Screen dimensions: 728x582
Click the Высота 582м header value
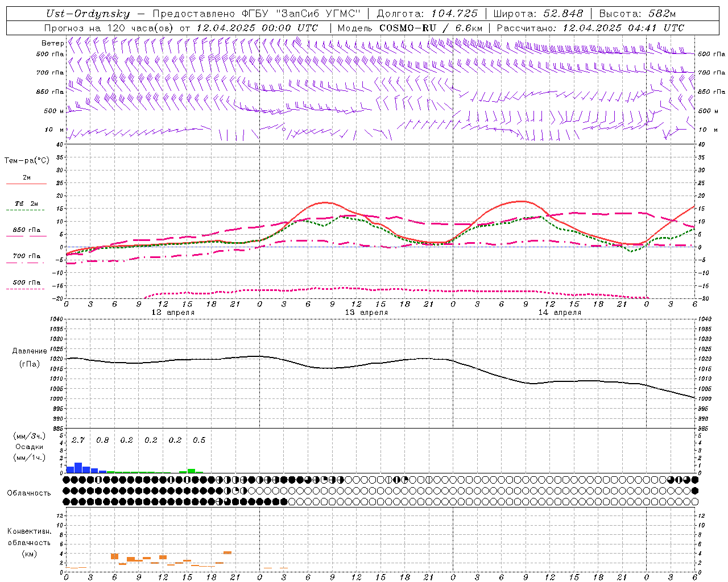coord(638,14)
